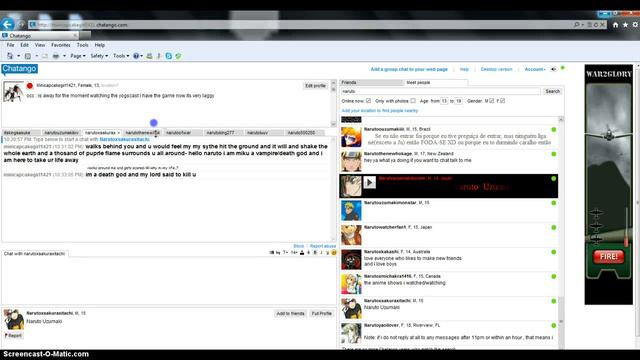Viewport: 640px width, 360px height.
Task: Open the browser Home icon
Action: coord(615,25)
